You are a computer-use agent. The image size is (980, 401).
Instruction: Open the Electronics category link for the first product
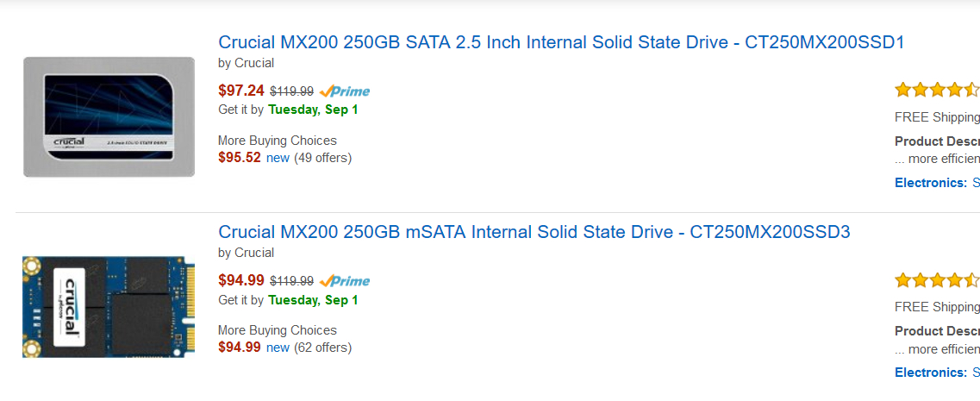[x=931, y=184]
